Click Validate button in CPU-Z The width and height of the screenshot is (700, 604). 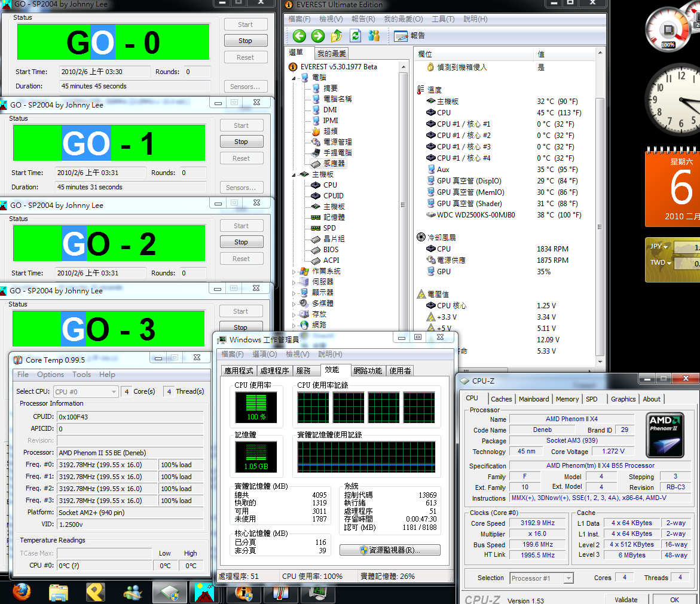(626, 600)
